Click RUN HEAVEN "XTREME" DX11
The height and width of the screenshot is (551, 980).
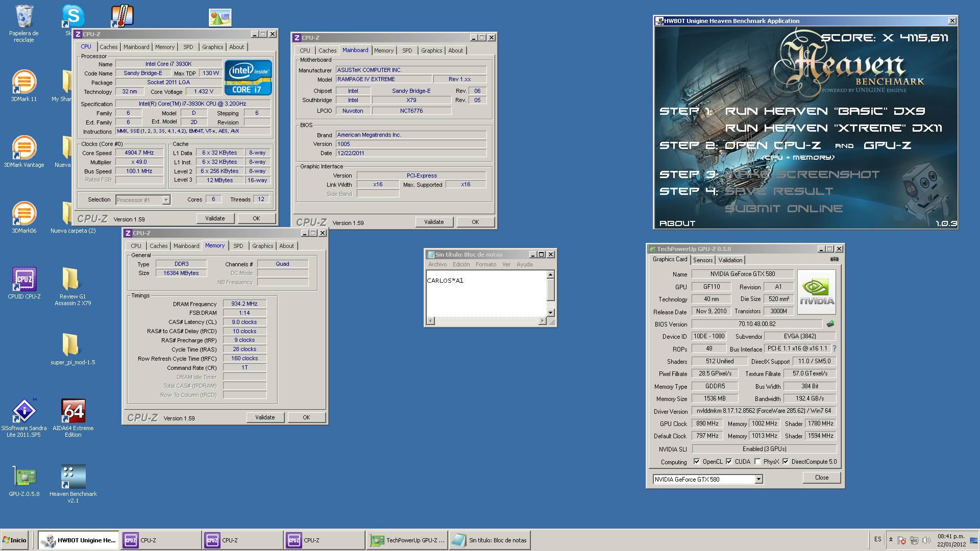pos(833,128)
